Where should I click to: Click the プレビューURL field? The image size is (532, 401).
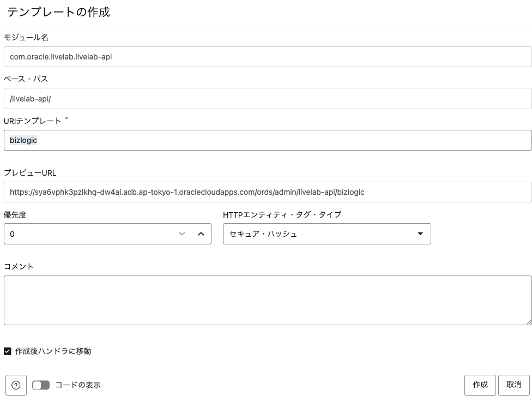point(268,192)
